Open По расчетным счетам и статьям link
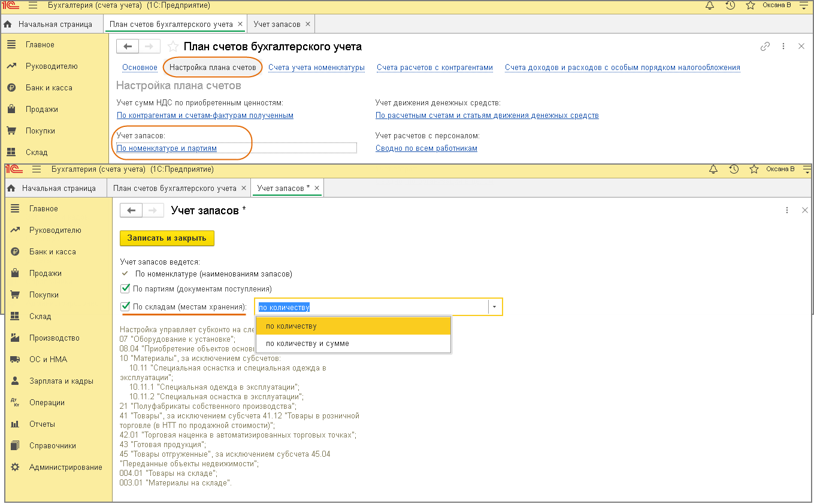Viewport: 814px width, 504px height. point(487,116)
